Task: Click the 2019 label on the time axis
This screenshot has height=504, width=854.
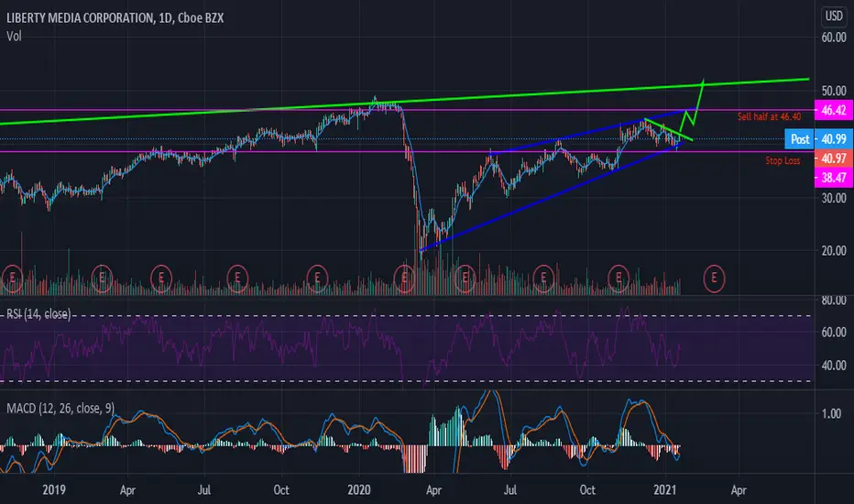Action: (x=54, y=490)
